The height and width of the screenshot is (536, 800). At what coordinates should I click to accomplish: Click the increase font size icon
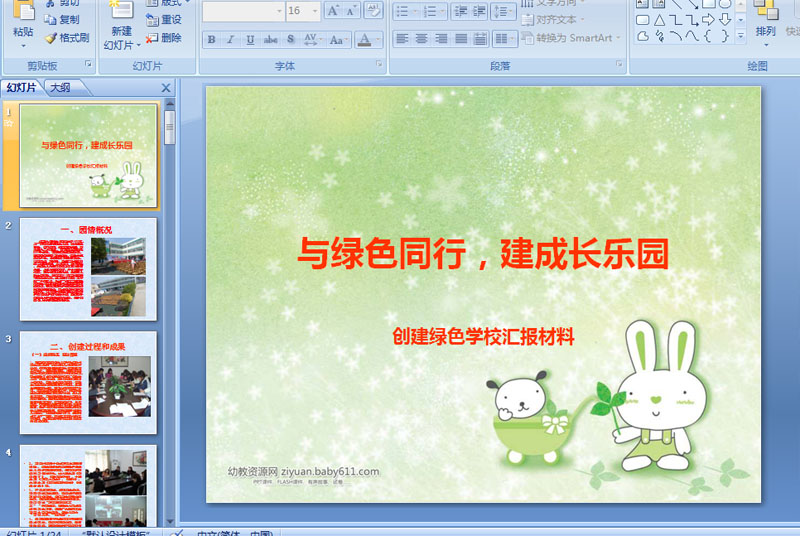click(333, 11)
